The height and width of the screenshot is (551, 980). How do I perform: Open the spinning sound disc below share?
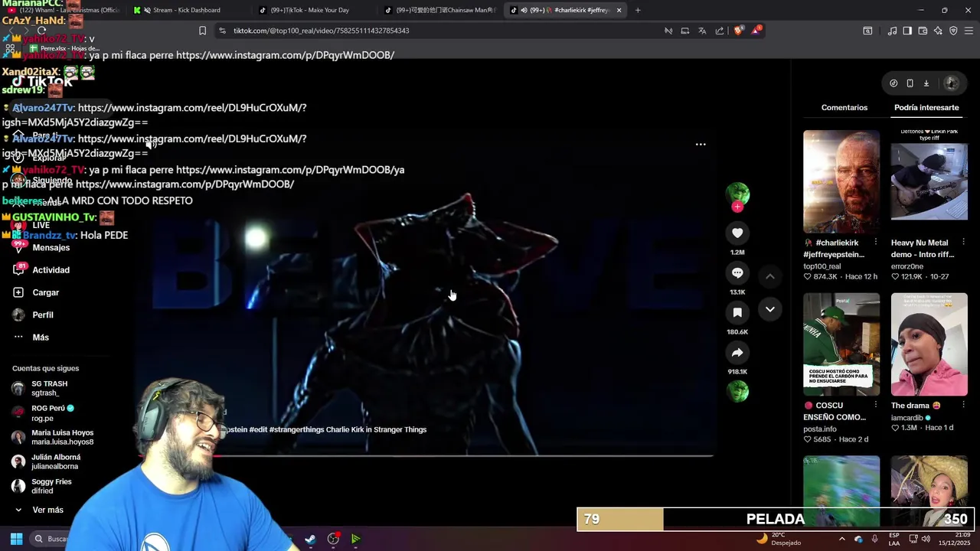737,391
